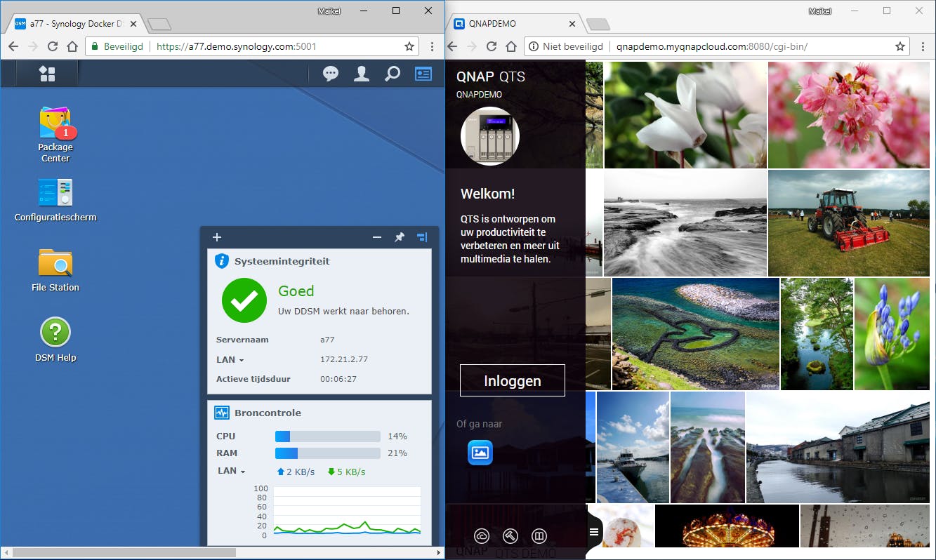Bookmark the Synology page with the star

coord(409,46)
